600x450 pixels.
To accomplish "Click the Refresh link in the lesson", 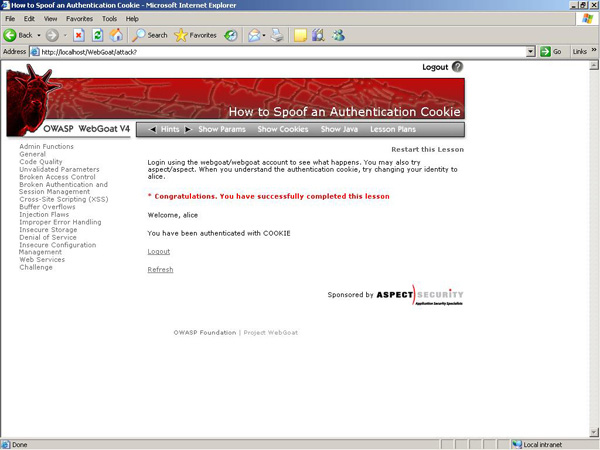I will click(160, 270).
